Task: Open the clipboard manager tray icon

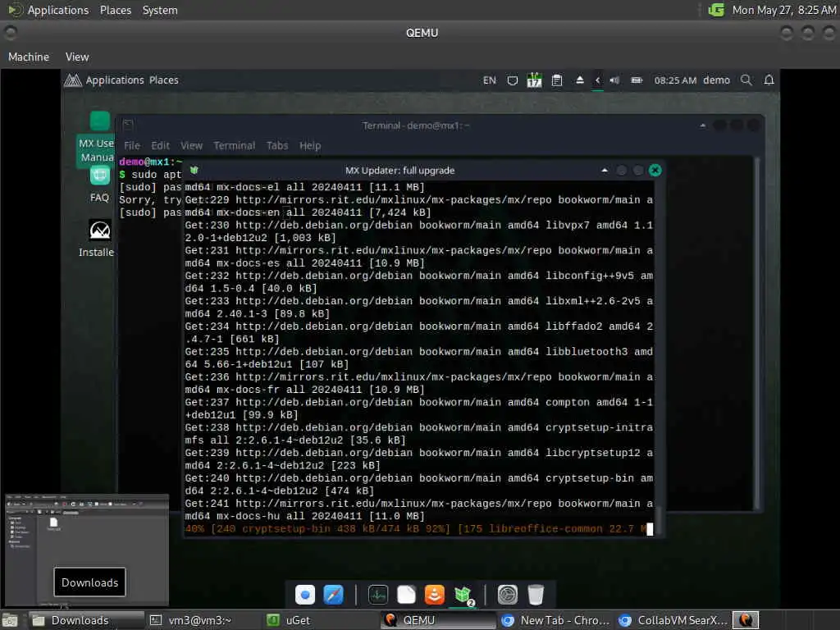Action: [x=557, y=80]
